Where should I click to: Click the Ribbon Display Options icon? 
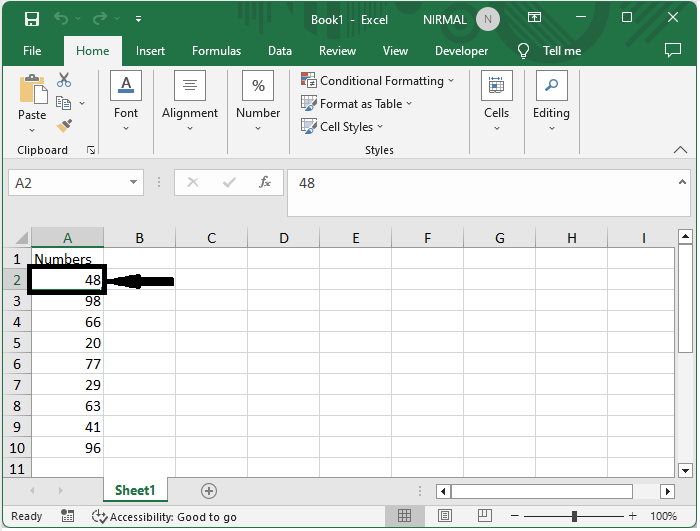(534, 17)
